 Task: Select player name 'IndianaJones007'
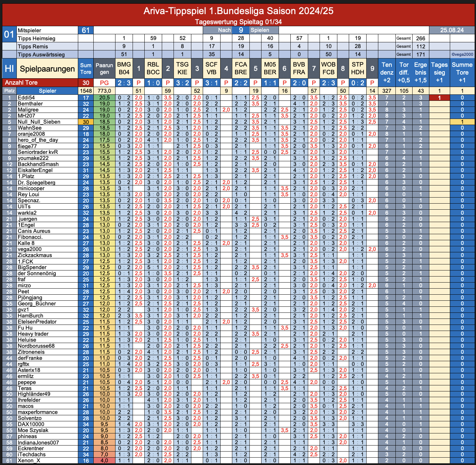pyautogui.click(x=38, y=442)
